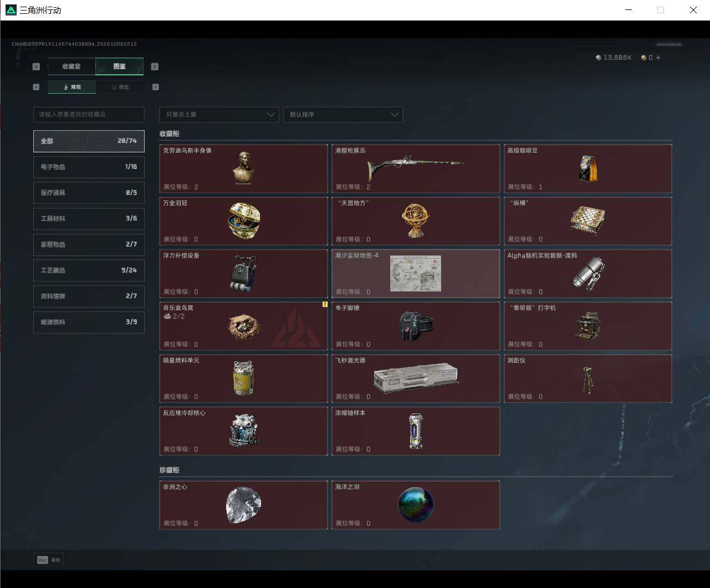This screenshot has height=588, width=710.
Task: Select the 浮力补偿设备 item
Action: click(x=243, y=274)
